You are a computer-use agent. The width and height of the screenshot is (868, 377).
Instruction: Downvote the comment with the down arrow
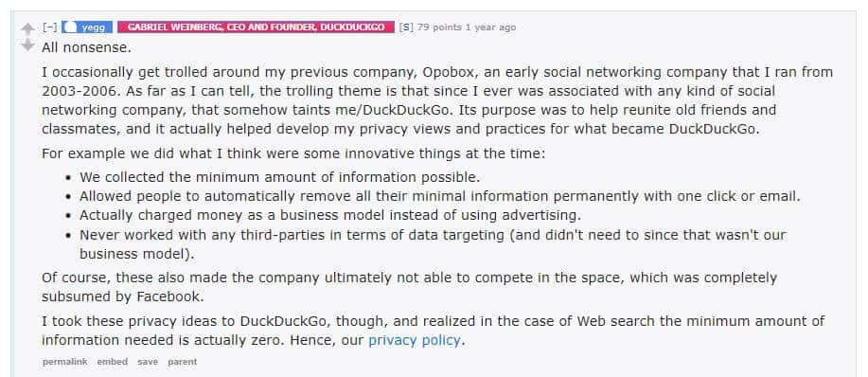pos(27,45)
